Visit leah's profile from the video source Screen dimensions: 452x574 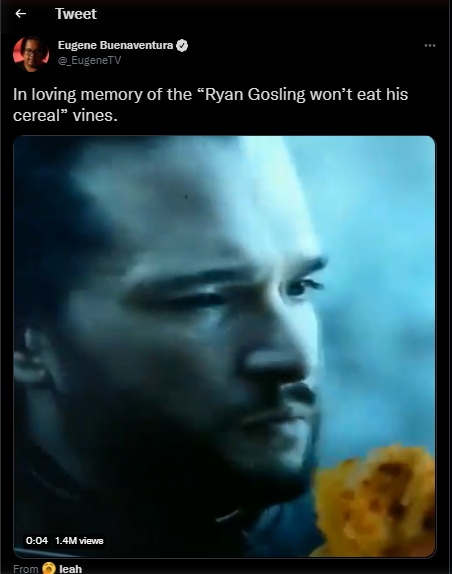(71, 569)
